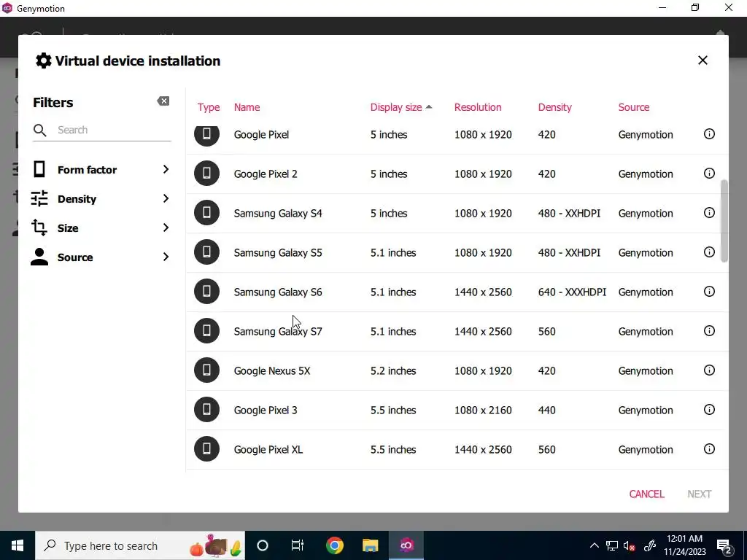This screenshot has width=747, height=560.
Task: Show info for Samsung Galaxy S5
Action: 709,252
